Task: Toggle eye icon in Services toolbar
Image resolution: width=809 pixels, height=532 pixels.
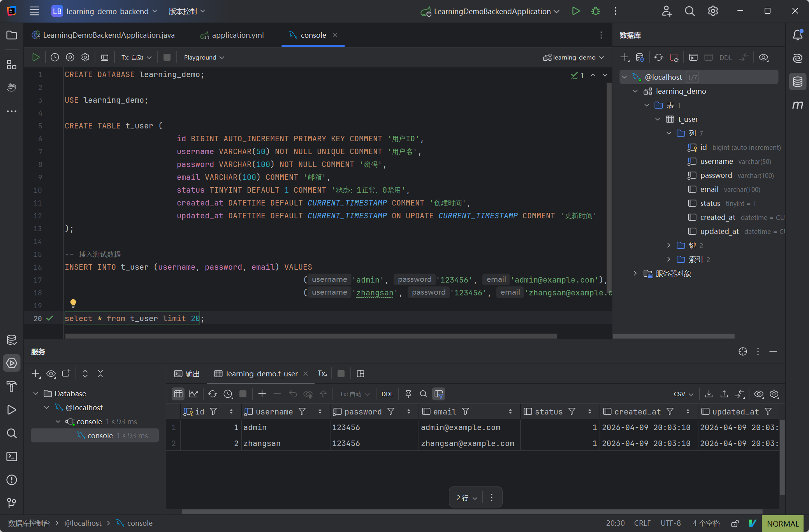Action: 51,374
